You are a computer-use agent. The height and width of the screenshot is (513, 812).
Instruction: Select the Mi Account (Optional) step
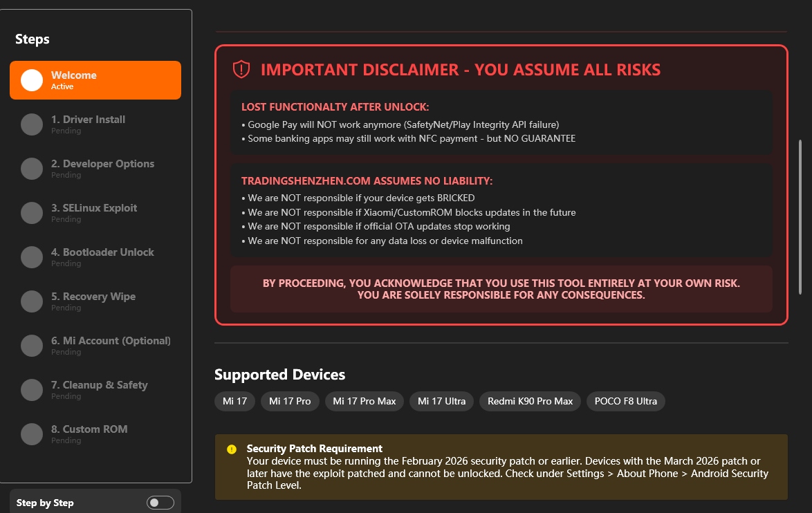point(111,342)
